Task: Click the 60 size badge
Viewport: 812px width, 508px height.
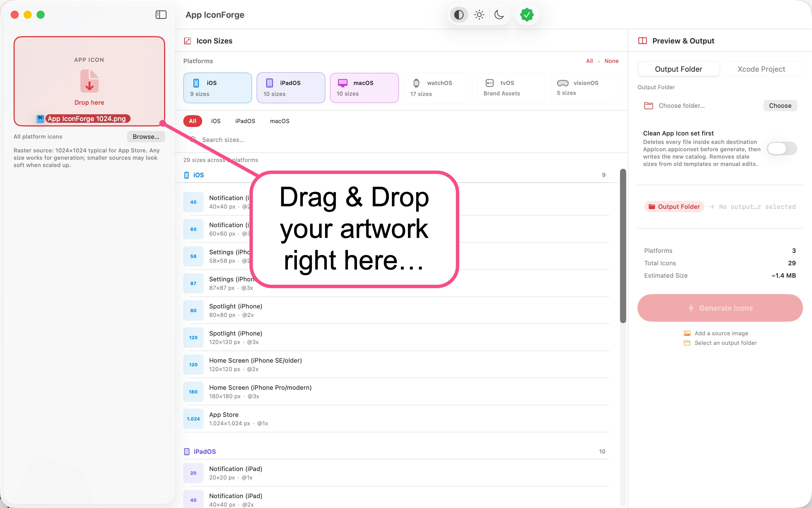Action: (193, 229)
